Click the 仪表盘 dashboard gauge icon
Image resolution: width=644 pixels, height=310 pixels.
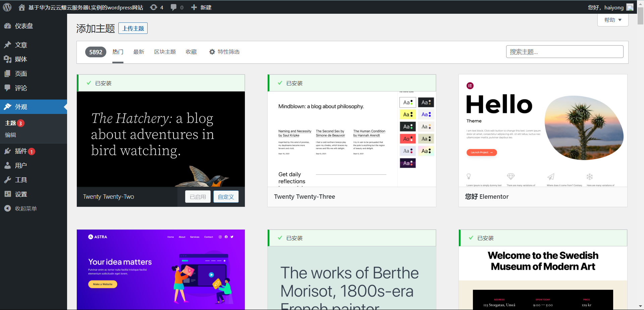(x=8, y=26)
